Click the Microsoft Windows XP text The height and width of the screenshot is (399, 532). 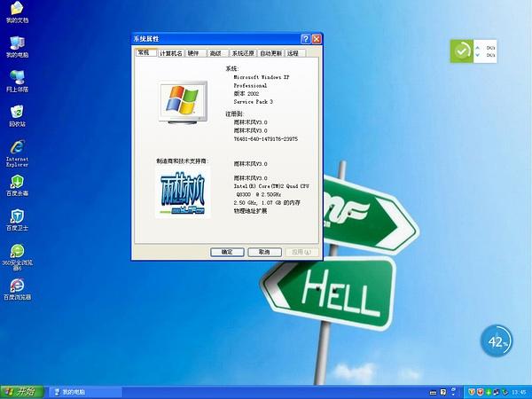[x=262, y=77]
